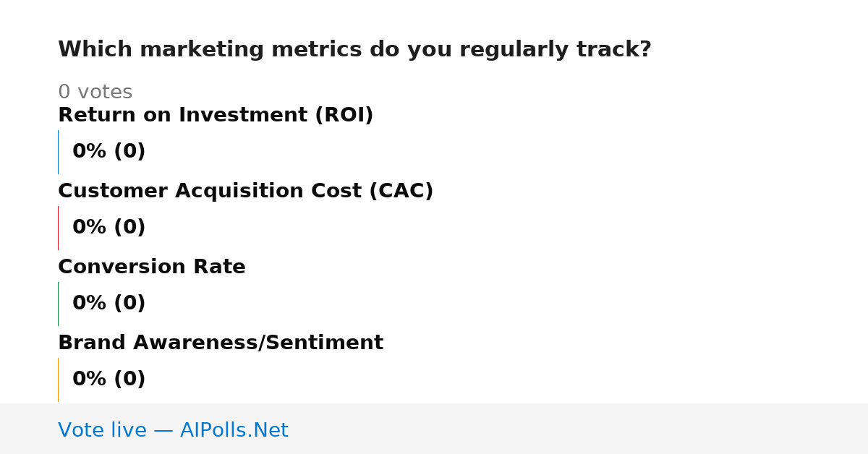Click the CAC '0% (0)' result

pyautogui.click(x=109, y=228)
